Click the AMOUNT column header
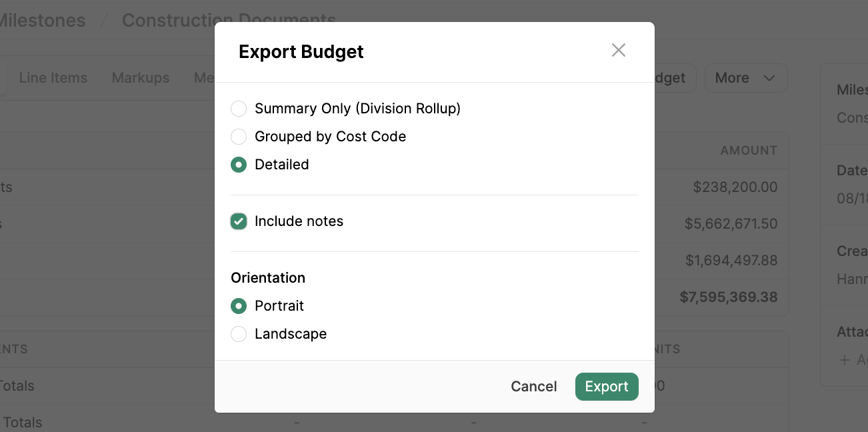Screen dimensions: 868x432 [x=749, y=151]
